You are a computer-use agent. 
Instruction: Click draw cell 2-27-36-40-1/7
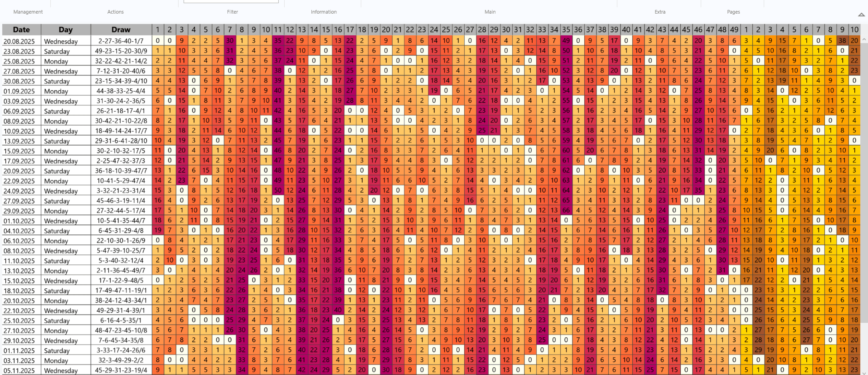[x=121, y=41]
